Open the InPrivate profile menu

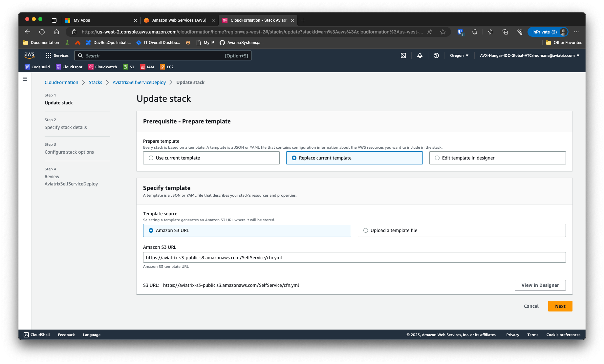tap(548, 32)
